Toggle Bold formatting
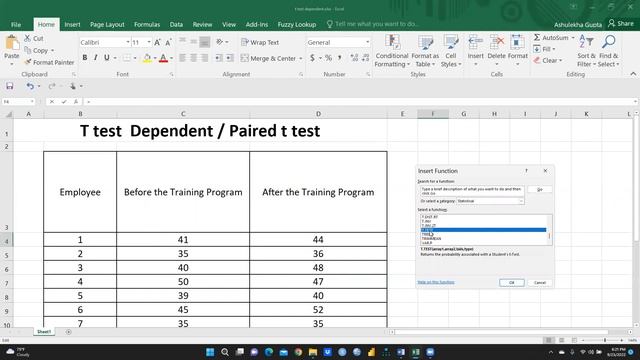640x360 pixels. point(85,58)
